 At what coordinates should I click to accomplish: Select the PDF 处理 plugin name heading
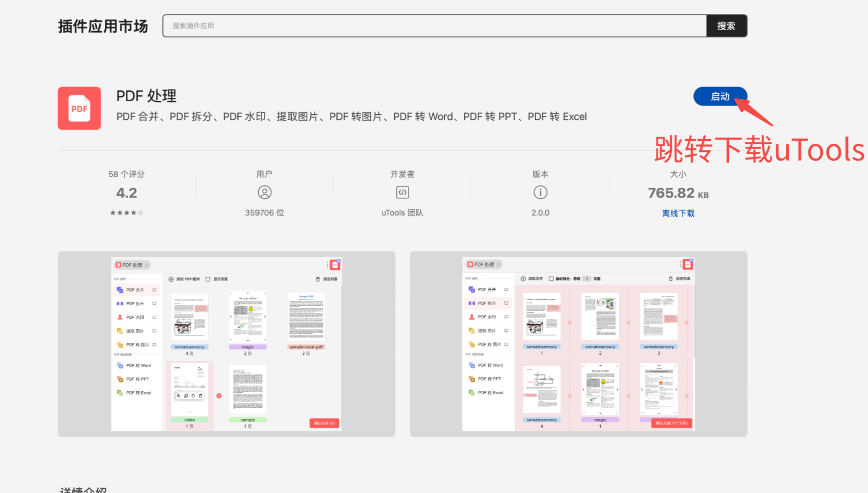tap(146, 96)
